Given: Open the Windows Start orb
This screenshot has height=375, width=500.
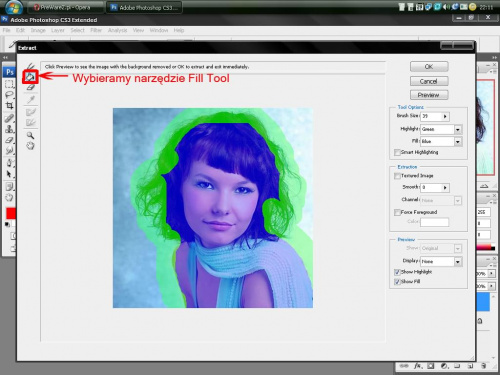Looking at the screenshot, I should (x=13, y=7).
